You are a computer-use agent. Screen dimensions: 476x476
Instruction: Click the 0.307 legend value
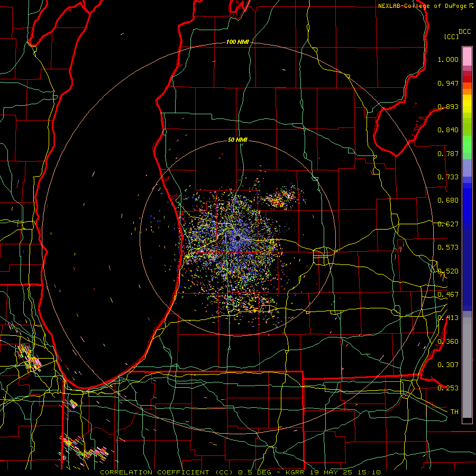(x=448, y=364)
